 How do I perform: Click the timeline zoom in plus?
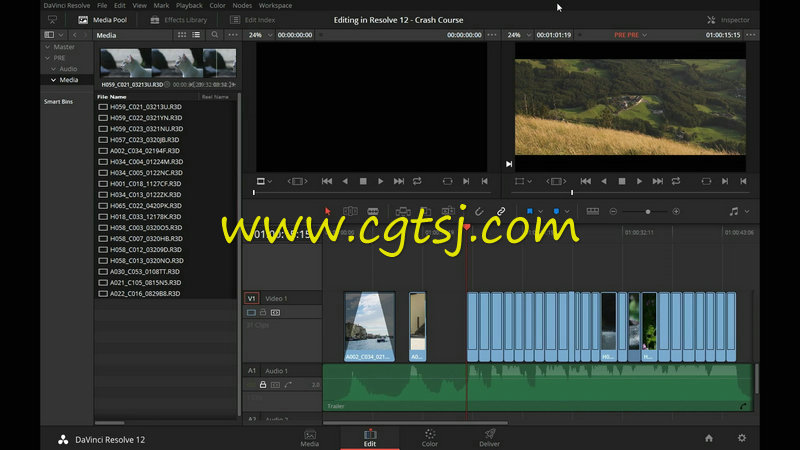point(676,211)
